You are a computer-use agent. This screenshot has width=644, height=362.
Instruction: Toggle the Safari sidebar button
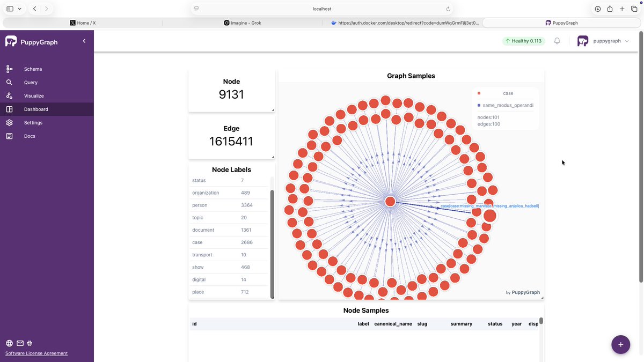[10, 9]
